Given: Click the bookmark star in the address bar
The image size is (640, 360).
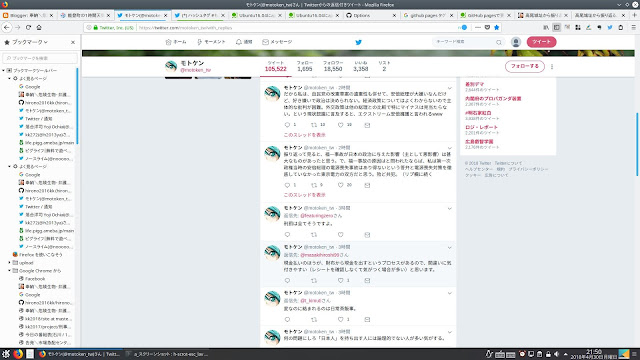Looking at the screenshot, I should pyautogui.click(x=496, y=27).
